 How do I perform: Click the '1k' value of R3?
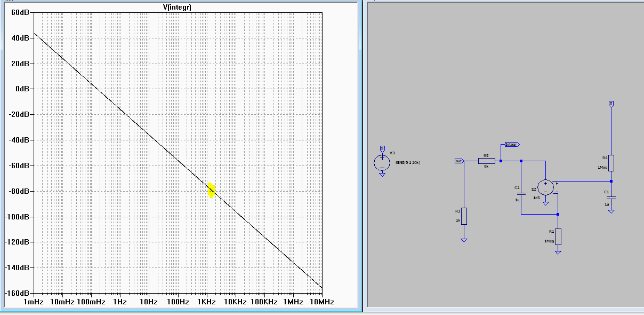[457, 220]
